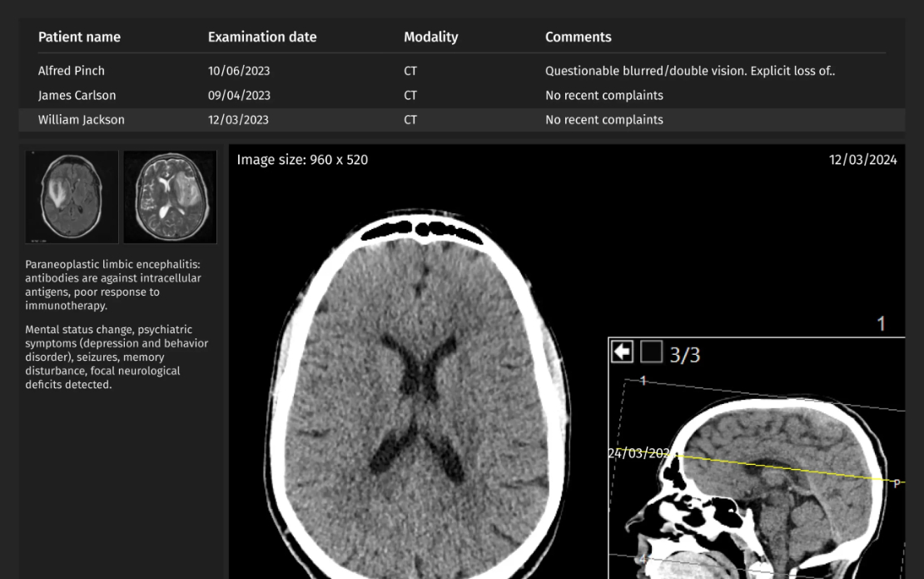Click William Jackson's 'No recent complaints' comment
The width and height of the screenshot is (924, 579).
(x=604, y=120)
